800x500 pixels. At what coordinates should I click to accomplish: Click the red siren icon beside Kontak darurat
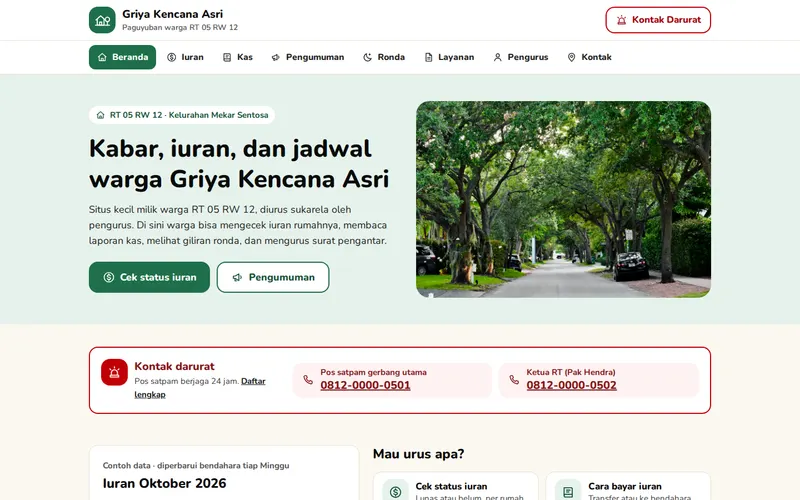[x=114, y=372]
